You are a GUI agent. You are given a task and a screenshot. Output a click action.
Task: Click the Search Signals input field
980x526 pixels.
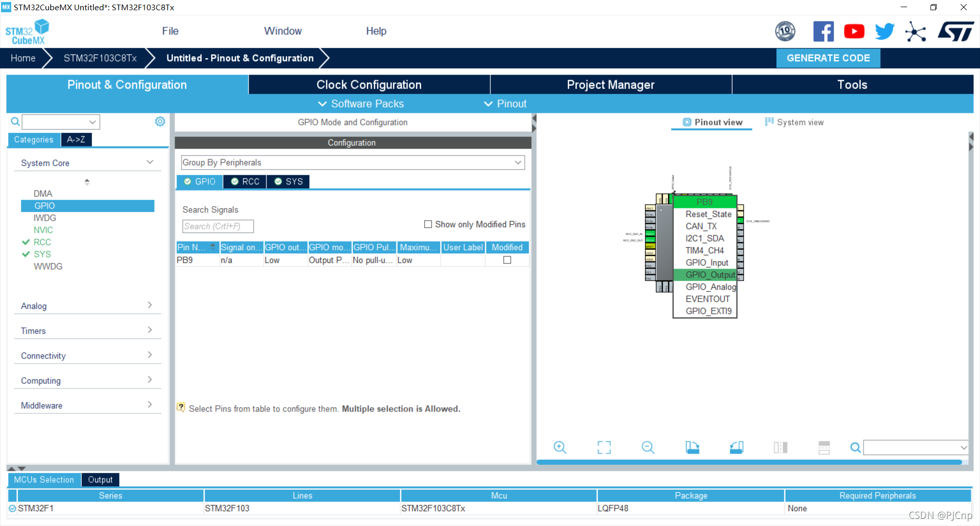click(218, 226)
